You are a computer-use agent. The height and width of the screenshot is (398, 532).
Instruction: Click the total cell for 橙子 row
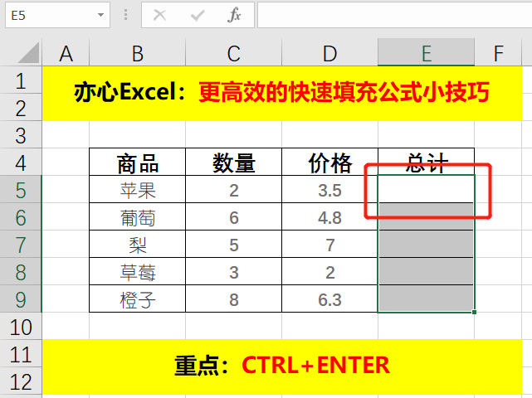pos(426,299)
